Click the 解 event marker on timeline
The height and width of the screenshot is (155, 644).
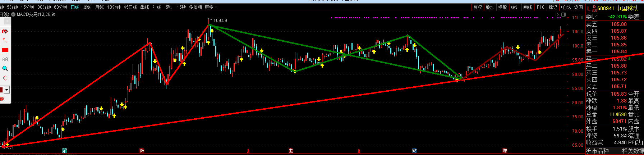click(64, 151)
